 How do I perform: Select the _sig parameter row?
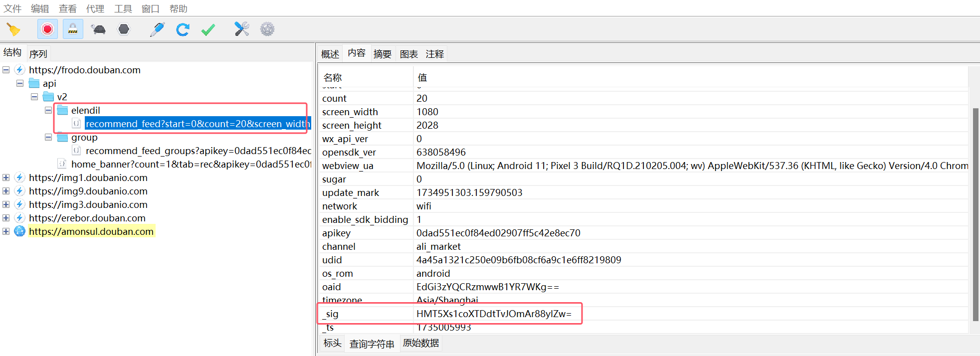click(x=449, y=314)
